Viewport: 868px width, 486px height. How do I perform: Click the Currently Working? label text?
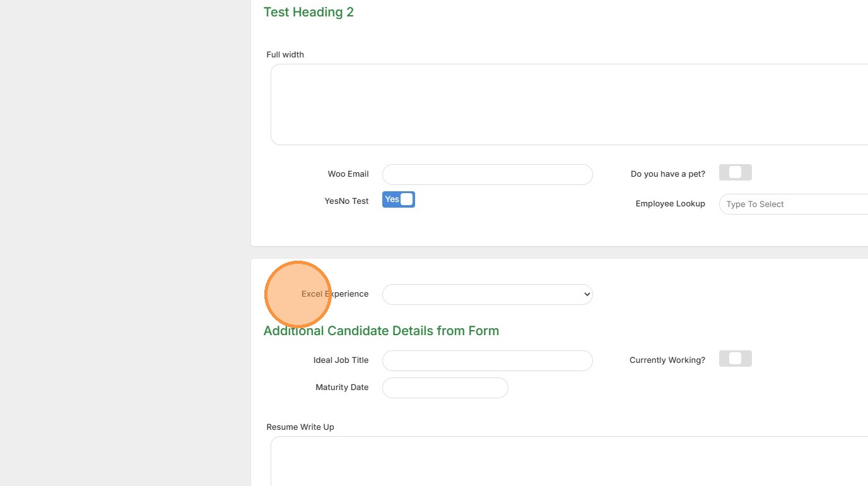click(x=667, y=360)
